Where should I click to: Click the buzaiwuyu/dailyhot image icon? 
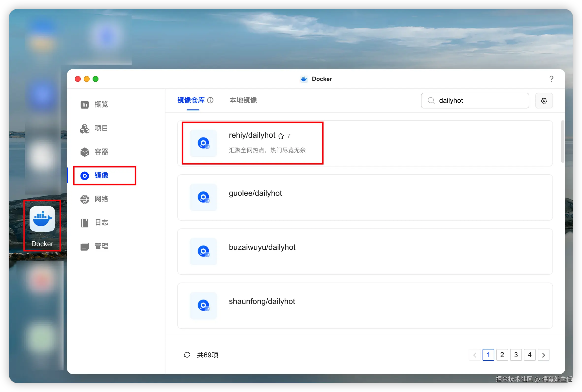203,252
